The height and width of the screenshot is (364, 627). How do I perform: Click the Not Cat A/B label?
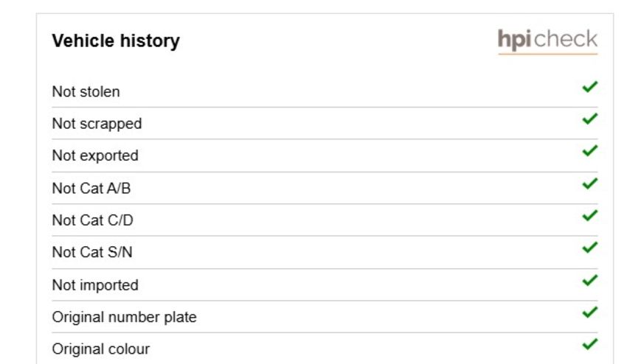tap(91, 188)
